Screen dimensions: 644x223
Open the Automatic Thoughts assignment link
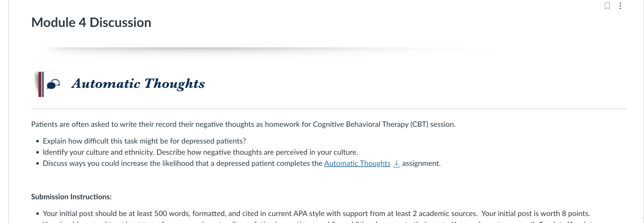pos(357,163)
